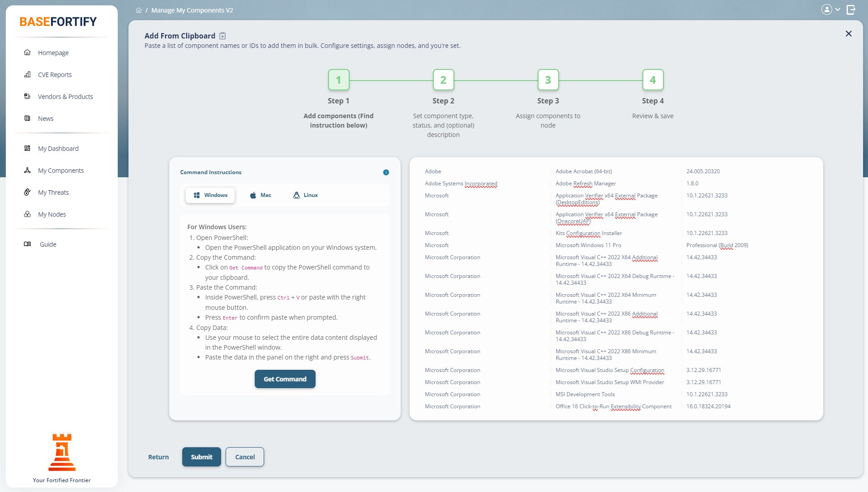The width and height of the screenshot is (868, 492).
Task: Click the breadcrumb home icon
Action: point(139,10)
